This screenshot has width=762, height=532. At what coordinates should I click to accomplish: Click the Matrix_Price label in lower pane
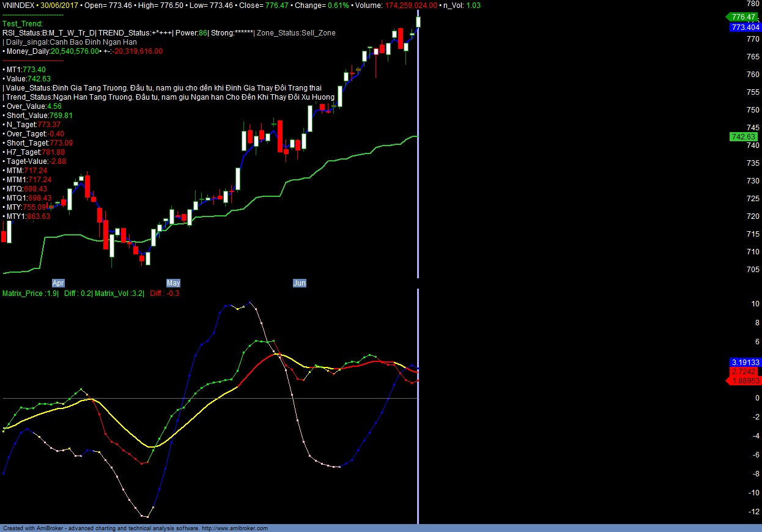coord(31,294)
